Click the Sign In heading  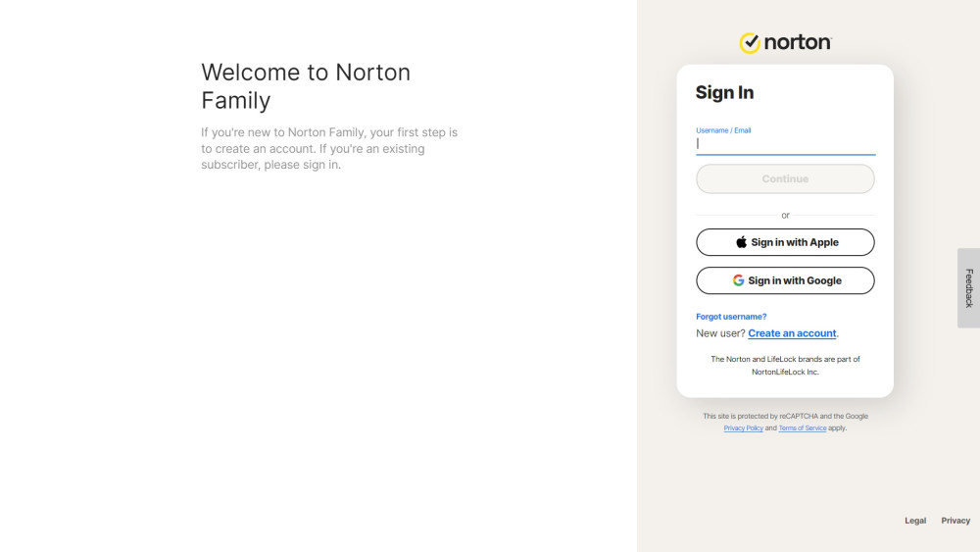click(x=724, y=92)
